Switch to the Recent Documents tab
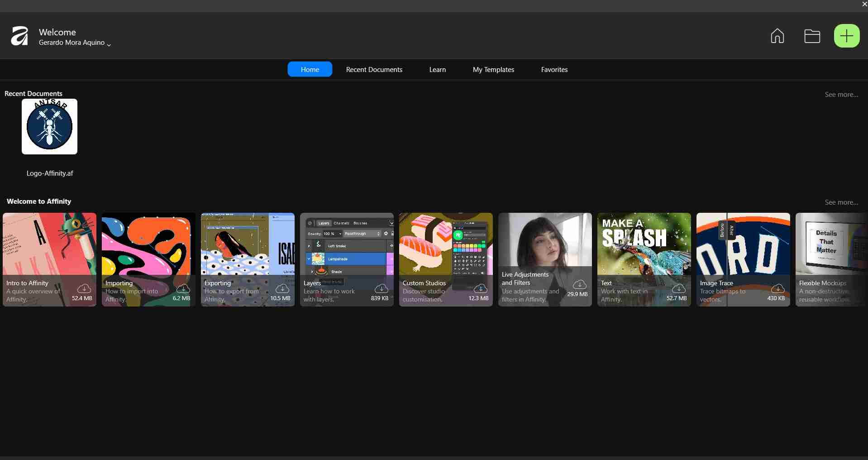868x460 pixels. click(x=374, y=69)
